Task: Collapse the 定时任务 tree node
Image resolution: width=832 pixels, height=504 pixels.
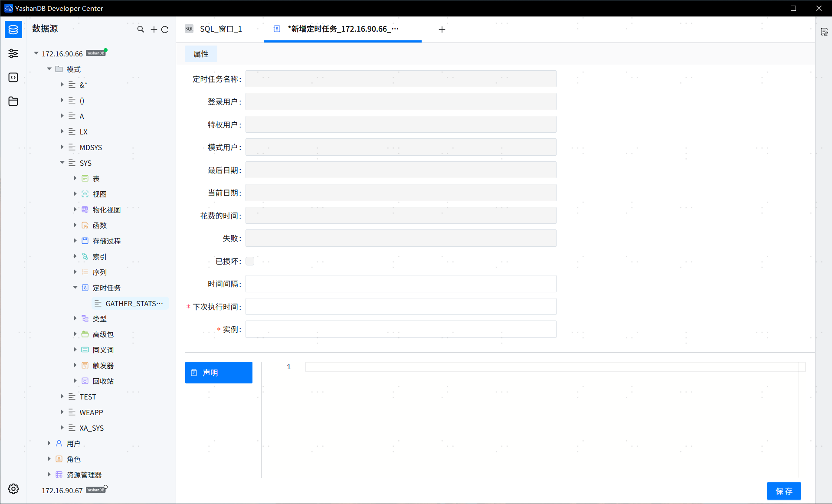Action: [75, 288]
